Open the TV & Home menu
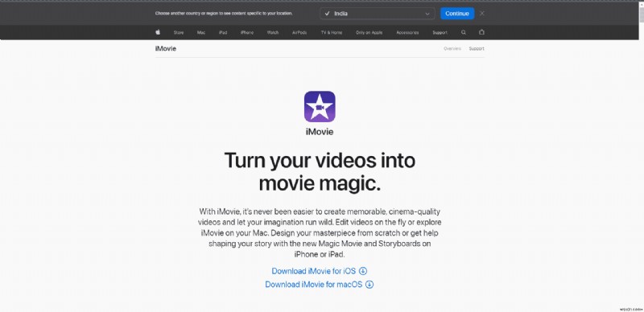 coord(332,32)
